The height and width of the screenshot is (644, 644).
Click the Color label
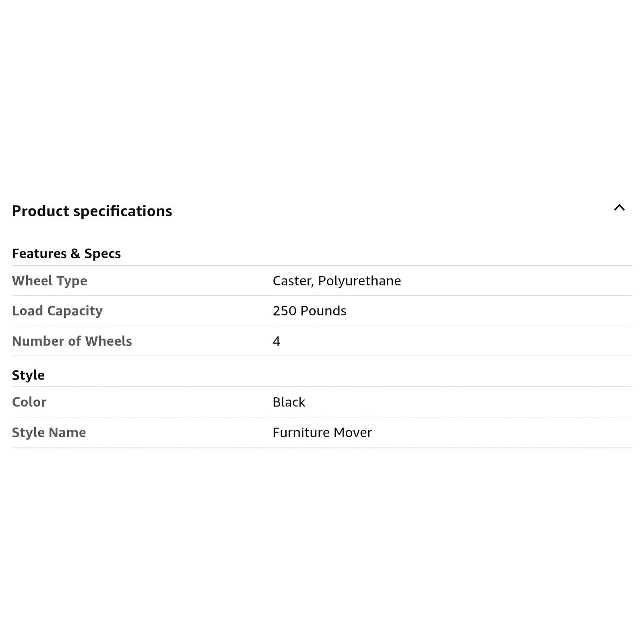(x=29, y=402)
